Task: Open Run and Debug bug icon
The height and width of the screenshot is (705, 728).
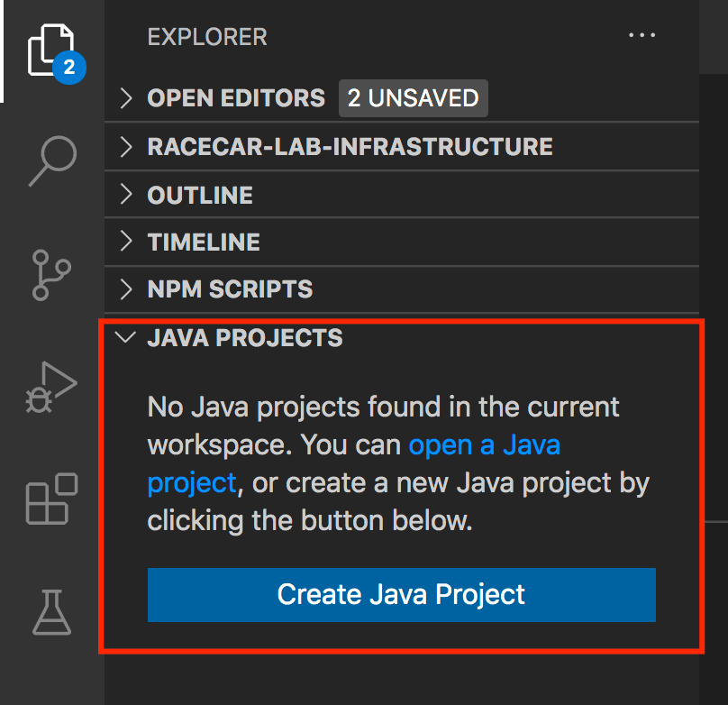Action: pyautogui.click(x=51, y=388)
